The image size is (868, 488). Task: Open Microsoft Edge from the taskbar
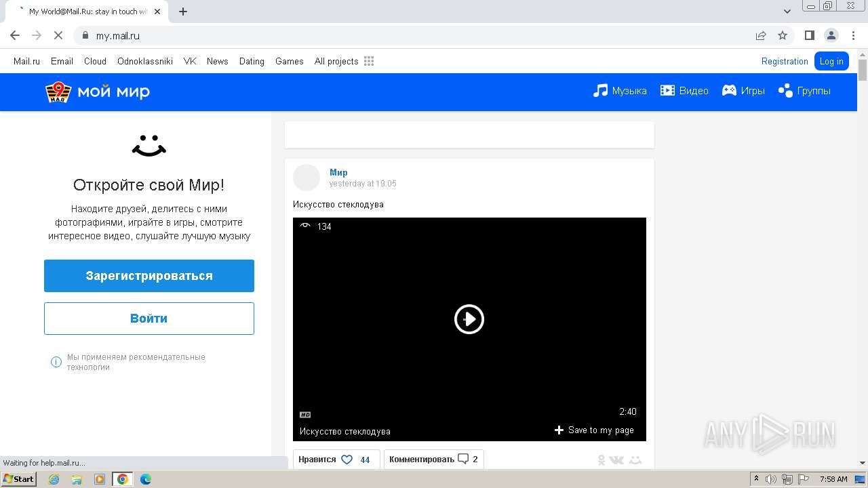click(146, 479)
